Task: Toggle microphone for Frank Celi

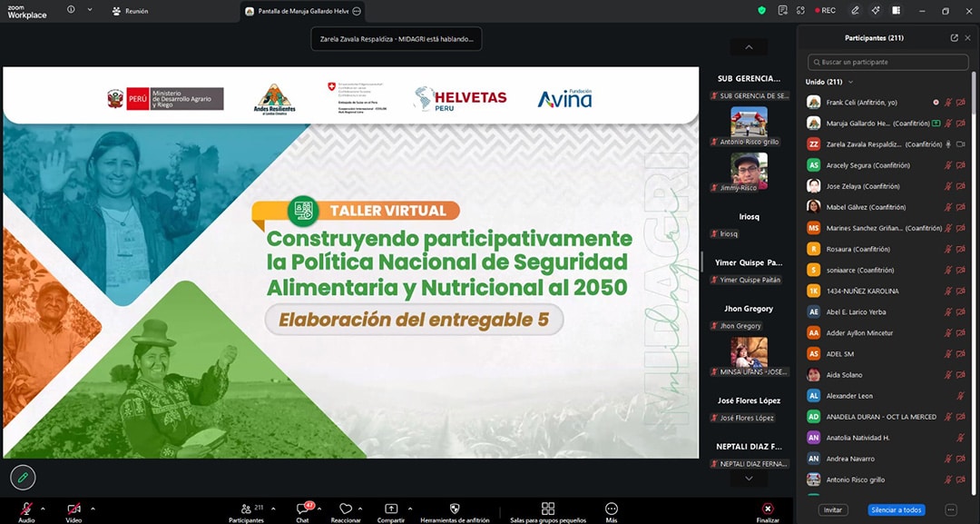Action: (x=948, y=103)
